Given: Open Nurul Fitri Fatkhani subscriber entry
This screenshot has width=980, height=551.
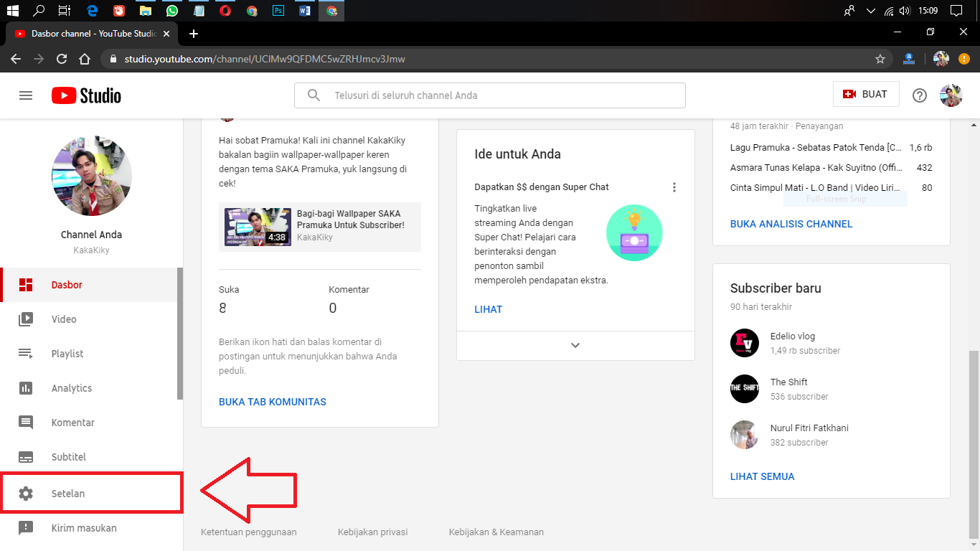Looking at the screenshot, I should pyautogui.click(x=831, y=435).
